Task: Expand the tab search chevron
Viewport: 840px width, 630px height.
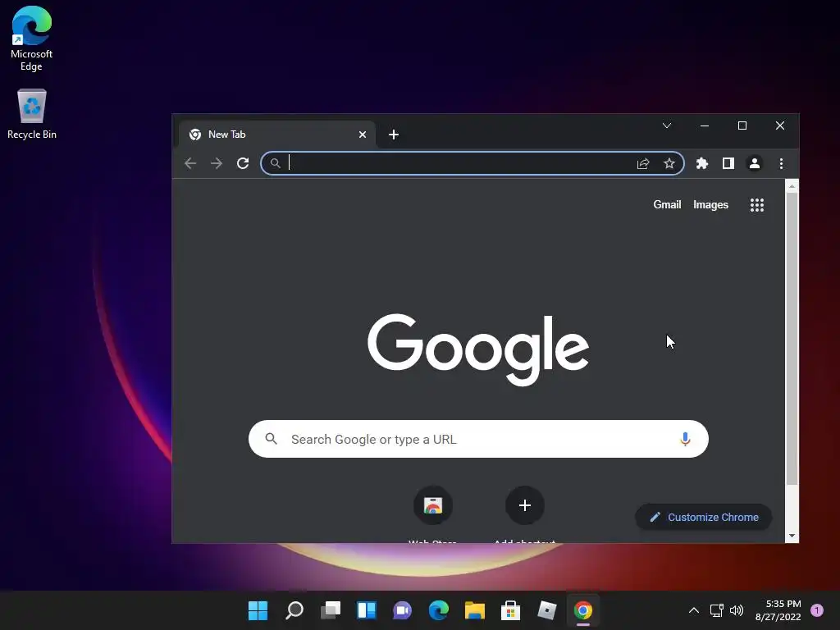Action: (667, 126)
